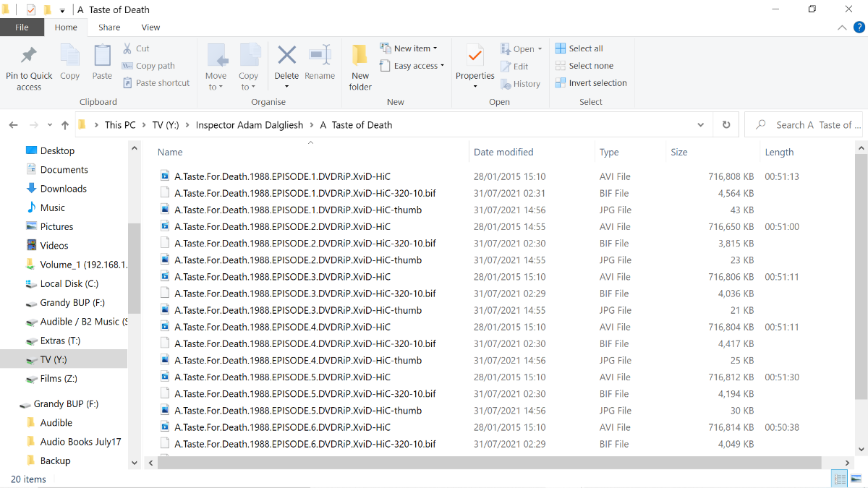Click the New folder icon
Screen dimensions: 868x488
tap(360, 56)
